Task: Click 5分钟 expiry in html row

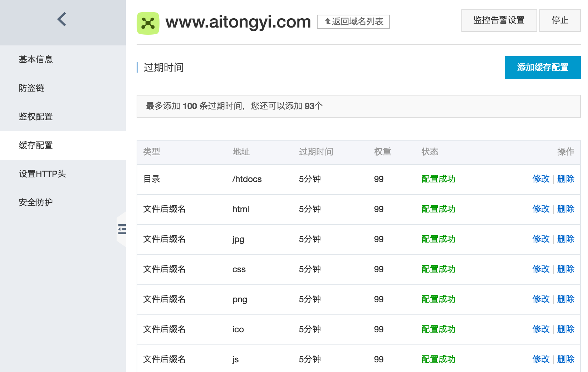Action: pos(310,209)
